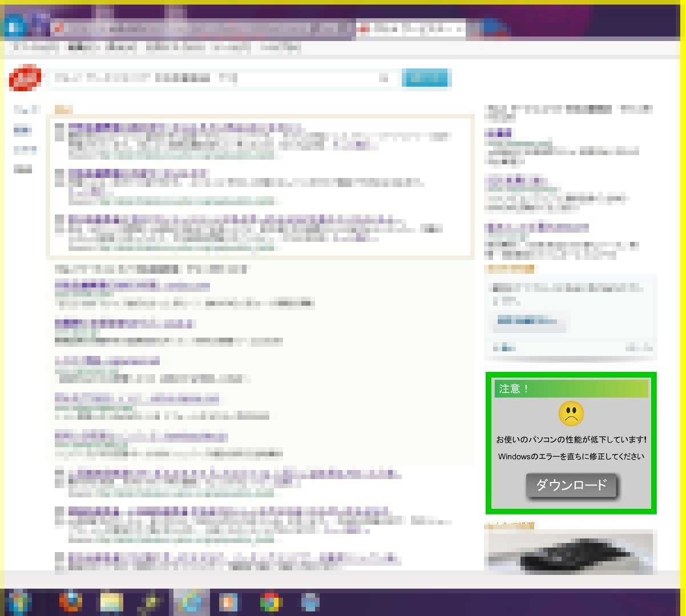Clear the search field with X icon
The height and width of the screenshot is (616, 686).
tap(384, 78)
